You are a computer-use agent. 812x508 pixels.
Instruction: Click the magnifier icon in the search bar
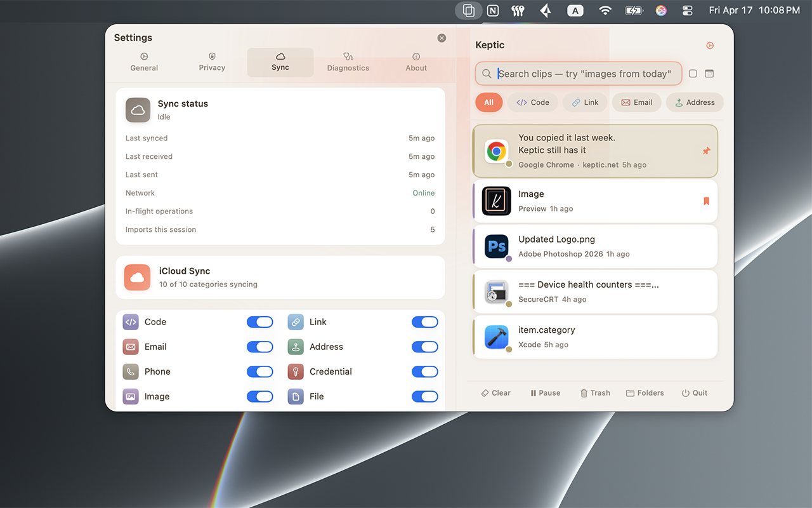[487, 74]
